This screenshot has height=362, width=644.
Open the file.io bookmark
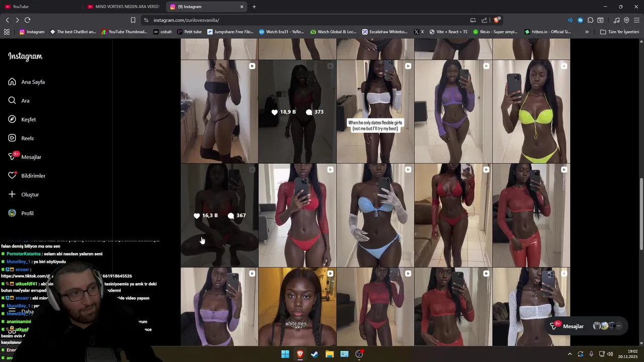tap(495, 32)
